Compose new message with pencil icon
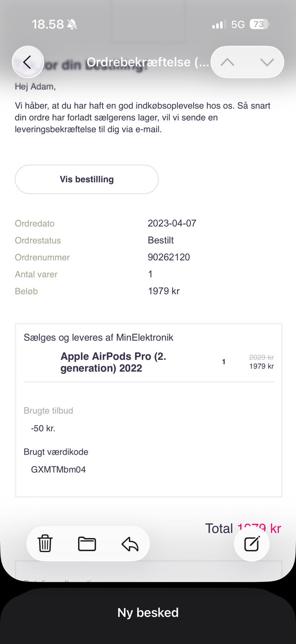This screenshot has width=296, height=644. pyautogui.click(x=252, y=544)
